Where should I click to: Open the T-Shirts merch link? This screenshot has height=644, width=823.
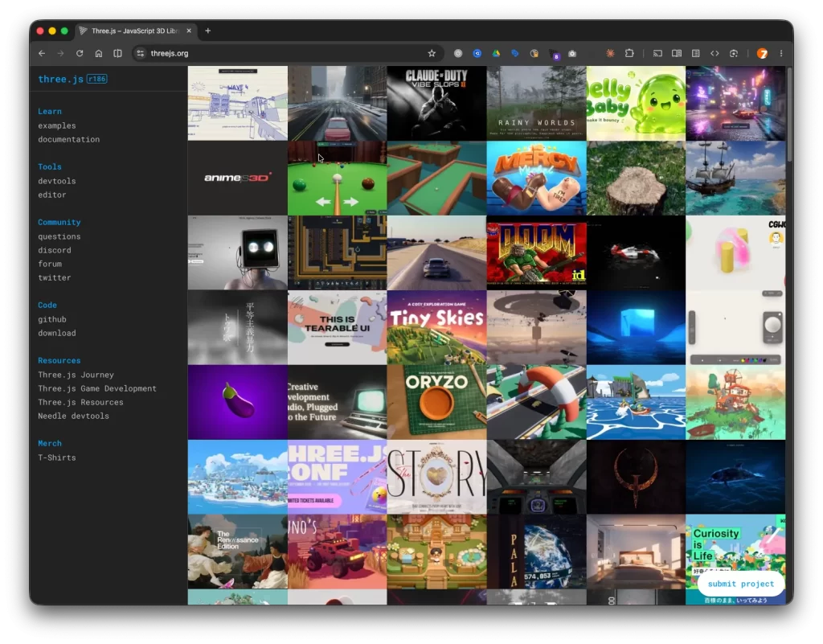57,457
